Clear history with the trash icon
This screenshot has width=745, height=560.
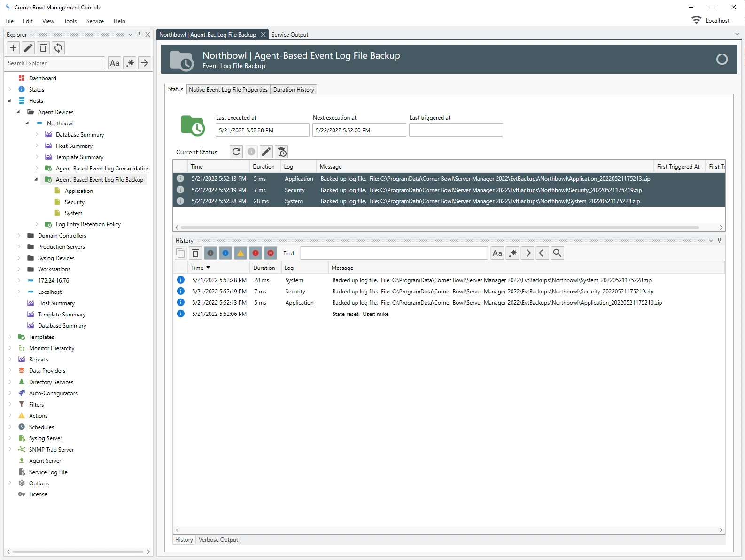coord(195,253)
